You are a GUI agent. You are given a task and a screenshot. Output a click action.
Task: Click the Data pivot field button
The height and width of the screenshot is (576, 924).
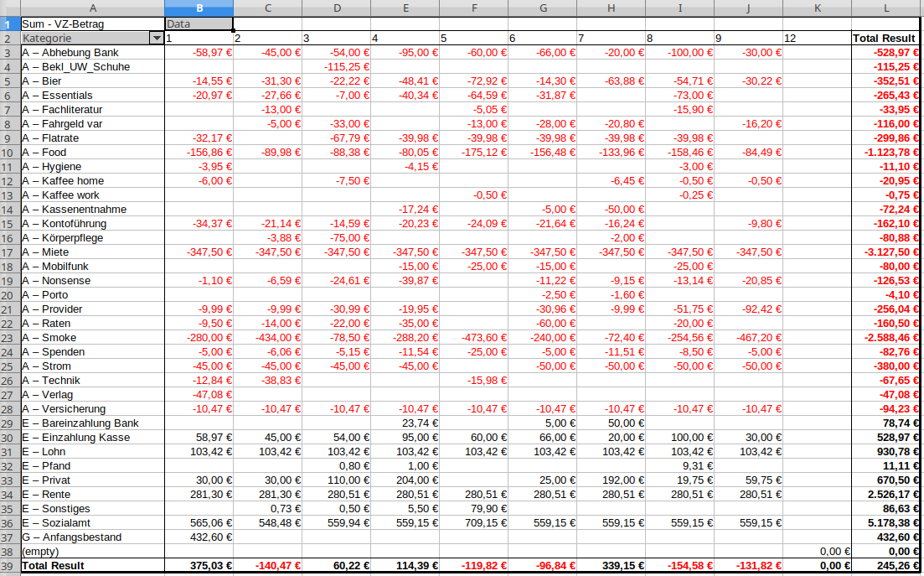click(x=199, y=24)
